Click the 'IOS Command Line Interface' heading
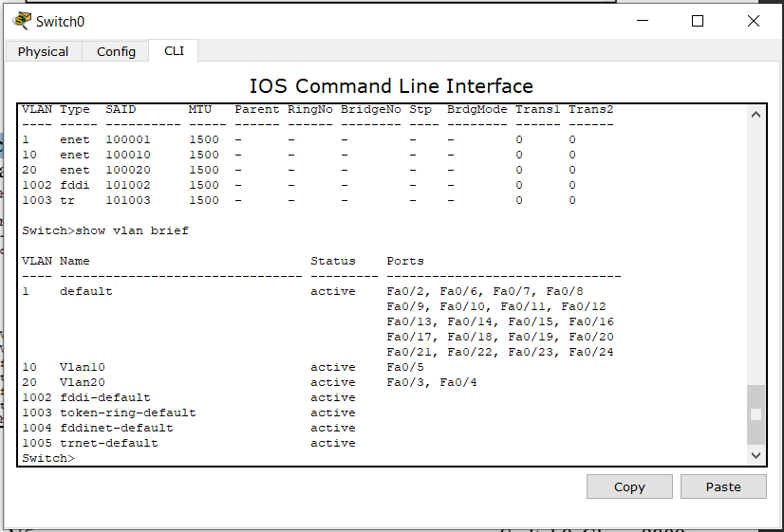This screenshot has height=532, width=784. pyautogui.click(x=391, y=86)
